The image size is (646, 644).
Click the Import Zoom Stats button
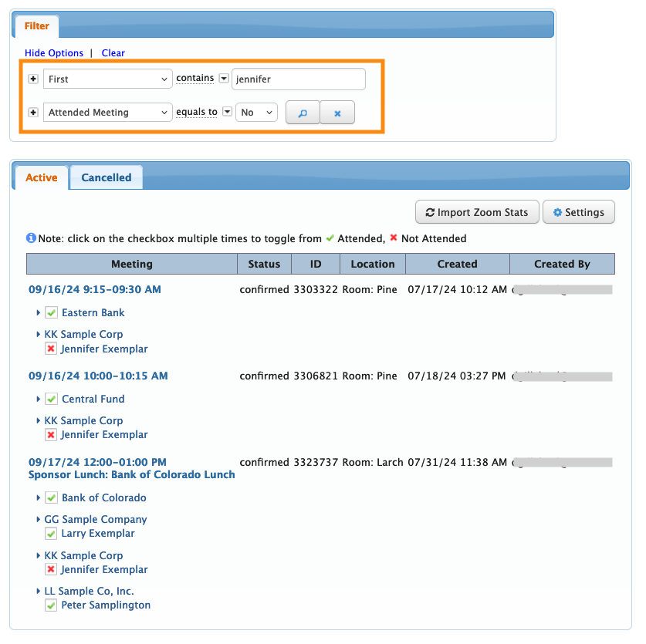[x=477, y=212]
